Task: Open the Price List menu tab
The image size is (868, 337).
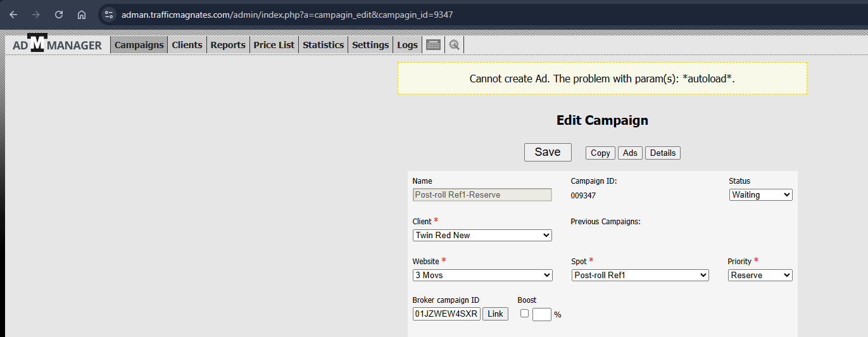Action: pos(274,44)
